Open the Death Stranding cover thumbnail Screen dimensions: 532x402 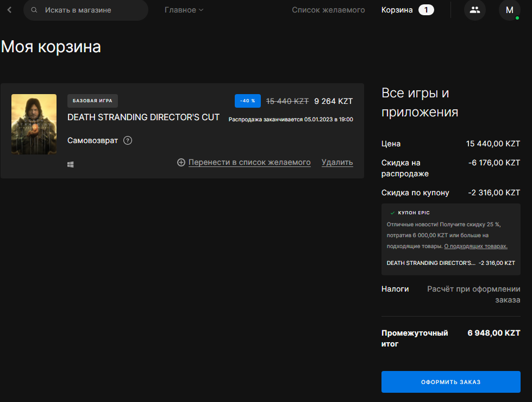[x=34, y=124]
